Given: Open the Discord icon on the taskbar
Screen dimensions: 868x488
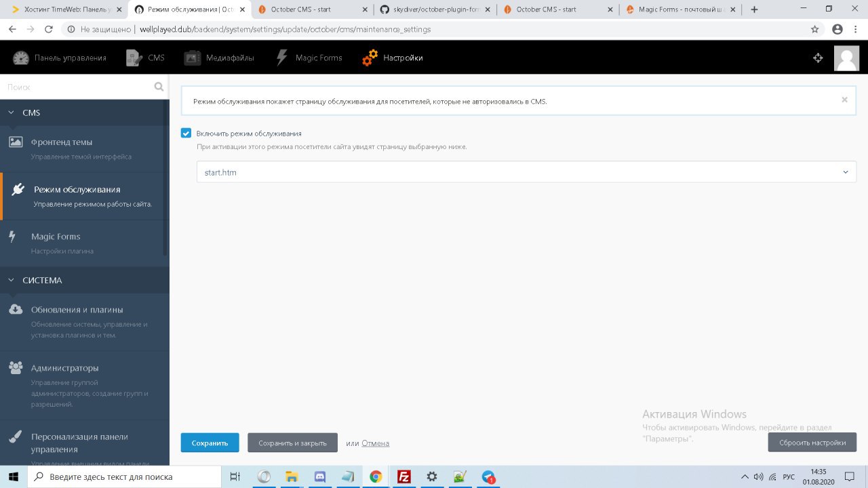Looking at the screenshot, I should 320,476.
